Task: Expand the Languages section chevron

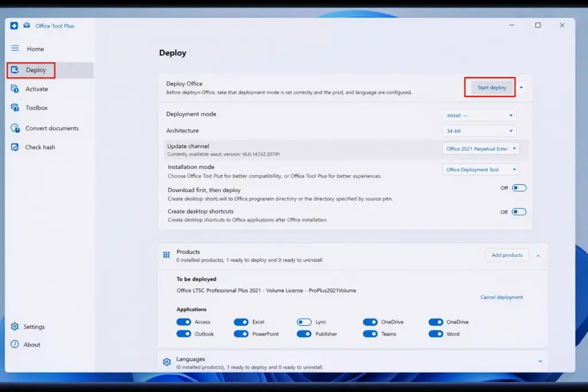Action: [540, 361]
